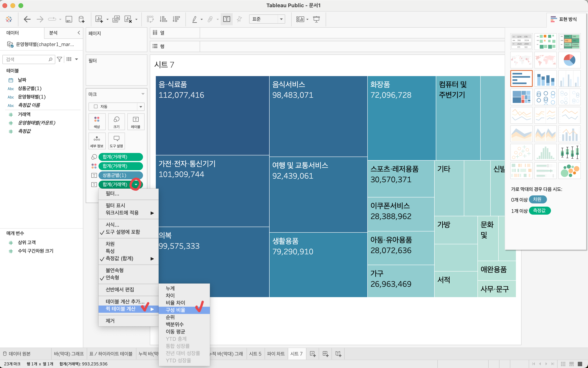Choose 구성 비율 from quick table calculation
This screenshot has width=588, height=368.
point(175,310)
